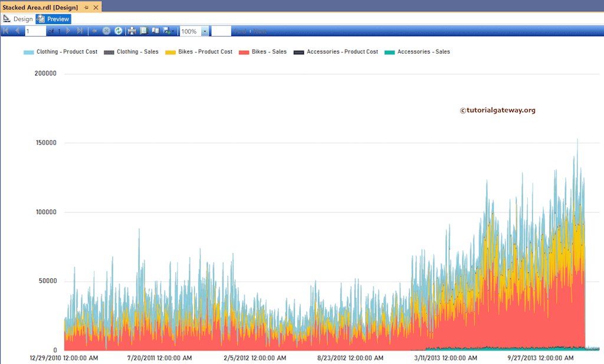Click the current page number field
Viewport: 604px width, 364px height.
pyautogui.click(x=35, y=31)
